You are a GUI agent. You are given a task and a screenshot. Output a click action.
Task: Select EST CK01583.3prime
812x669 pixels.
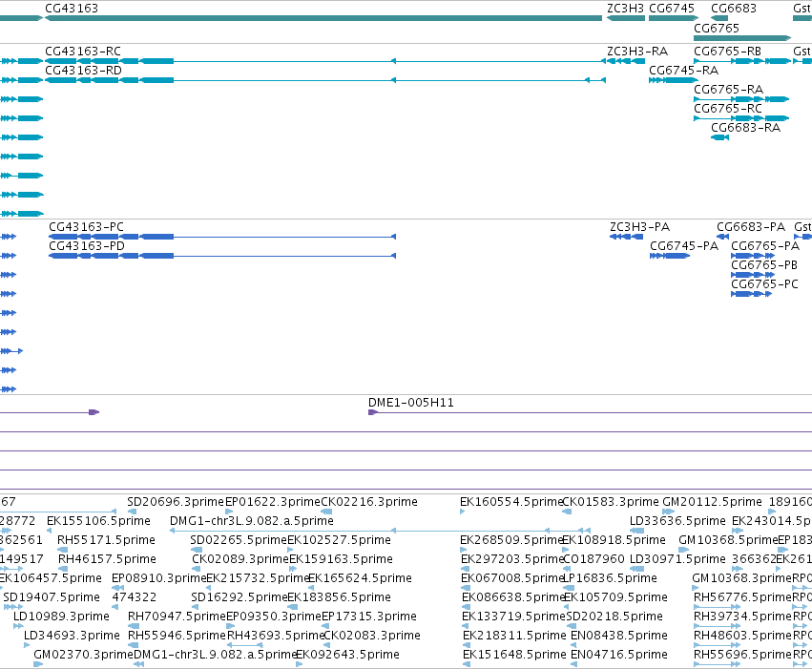[x=611, y=502]
